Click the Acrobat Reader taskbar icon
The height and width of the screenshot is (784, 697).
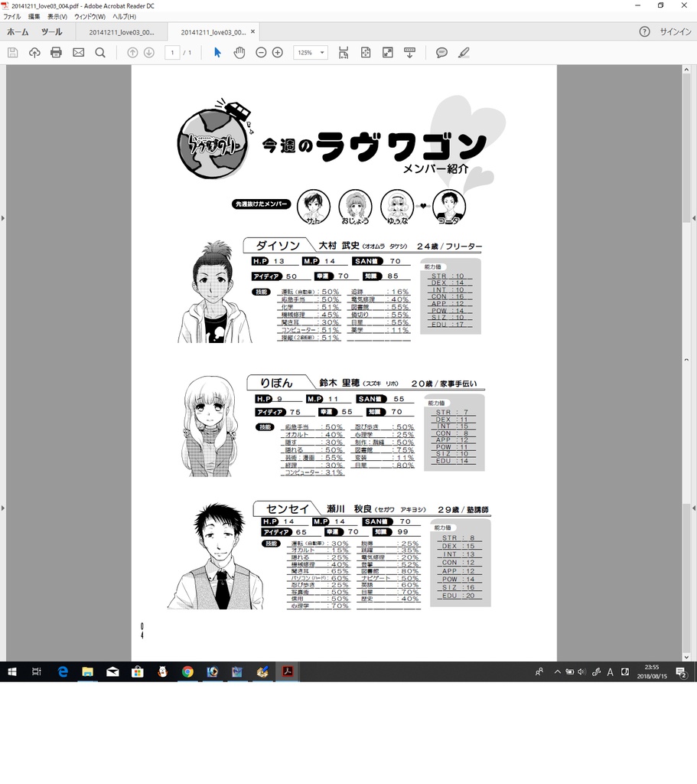coord(288,672)
